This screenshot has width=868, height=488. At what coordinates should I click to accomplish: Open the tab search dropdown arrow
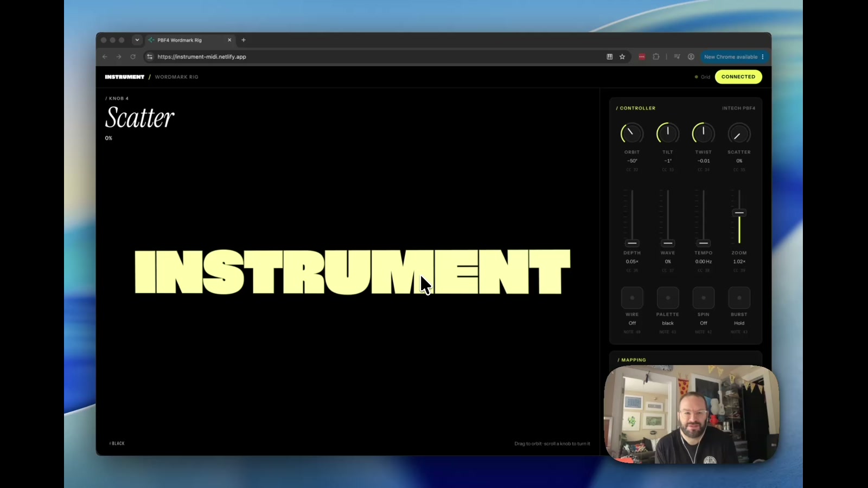click(x=137, y=40)
